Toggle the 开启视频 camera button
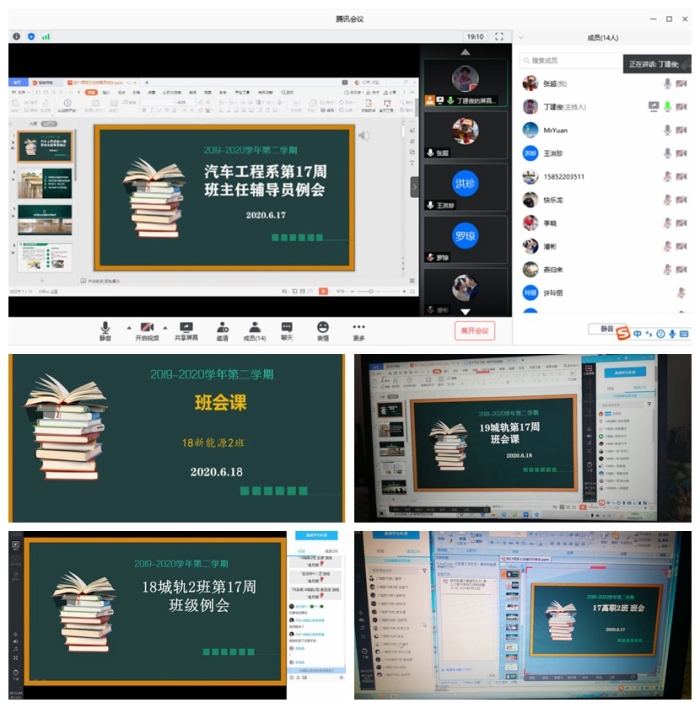 click(147, 328)
